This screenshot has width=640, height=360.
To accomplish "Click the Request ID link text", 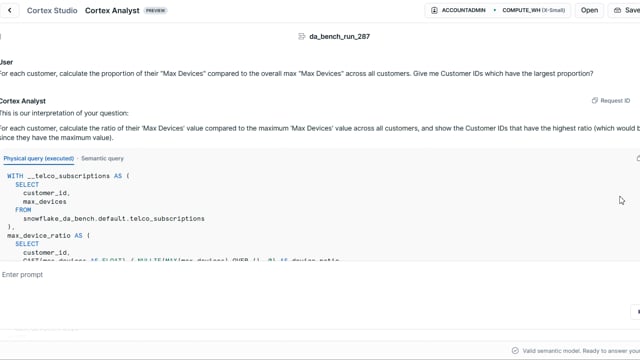I will point(615,100).
